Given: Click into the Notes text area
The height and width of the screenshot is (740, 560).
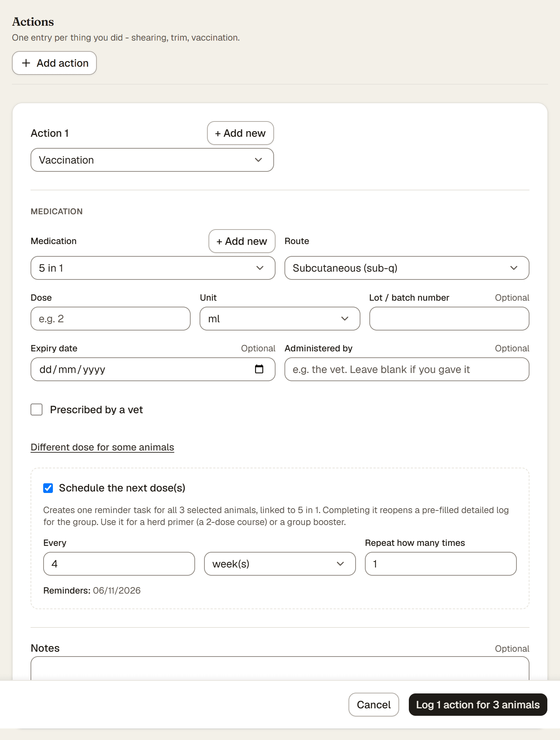Looking at the screenshot, I should [280, 668].
